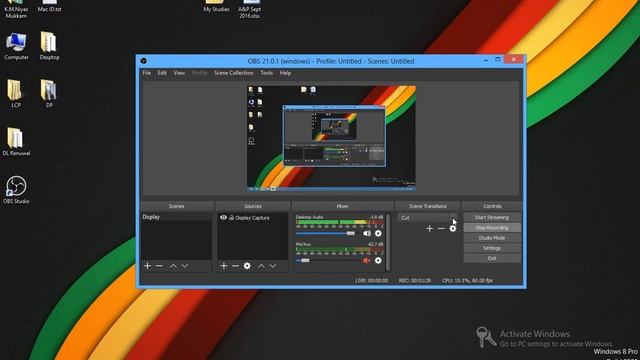Select the DL Renuwal folder icon
The width and height of the screenshot is (640, 360).
(x=16, y=141)
